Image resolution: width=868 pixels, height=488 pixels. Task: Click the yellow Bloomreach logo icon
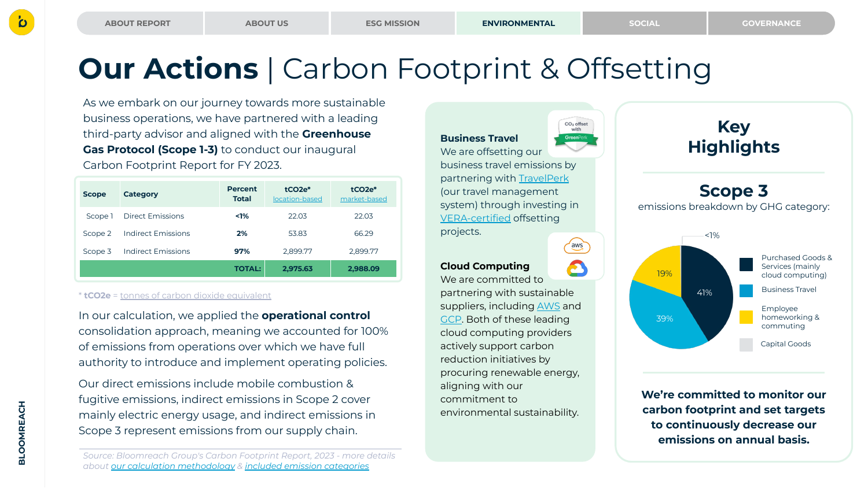[22, 23]
